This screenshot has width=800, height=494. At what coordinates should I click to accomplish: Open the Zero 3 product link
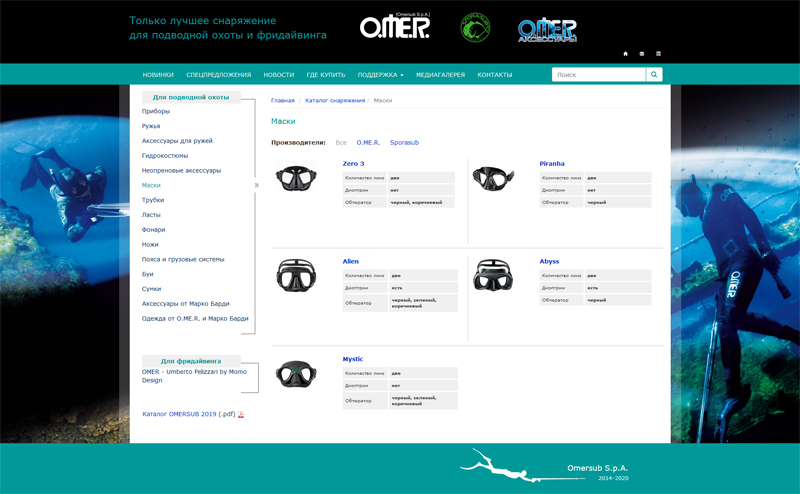point(353,164)
